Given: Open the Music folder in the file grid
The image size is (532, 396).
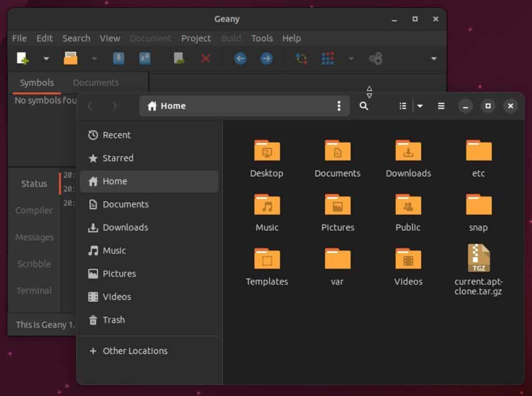Looking at the screenshot, I should (267, 213).
